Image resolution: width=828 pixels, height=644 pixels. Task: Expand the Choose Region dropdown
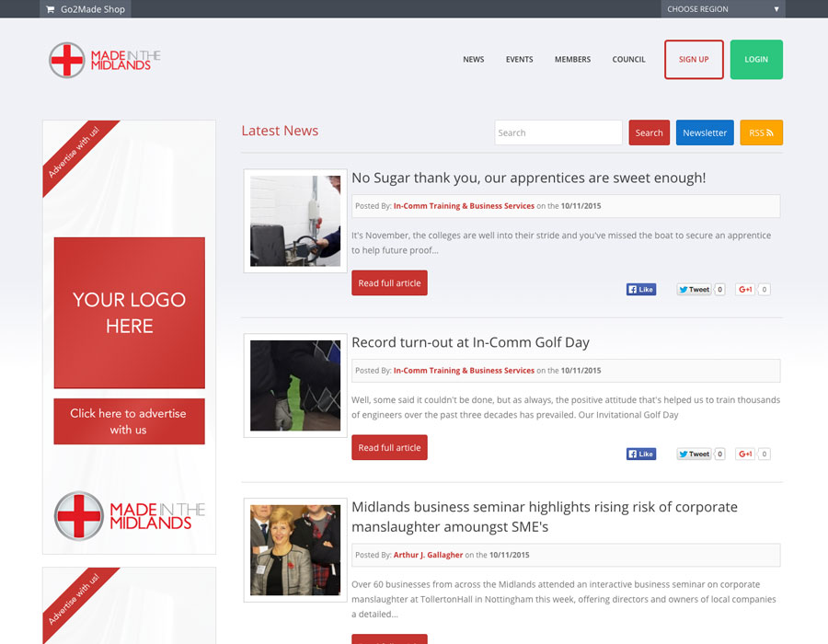coord(722,9)
